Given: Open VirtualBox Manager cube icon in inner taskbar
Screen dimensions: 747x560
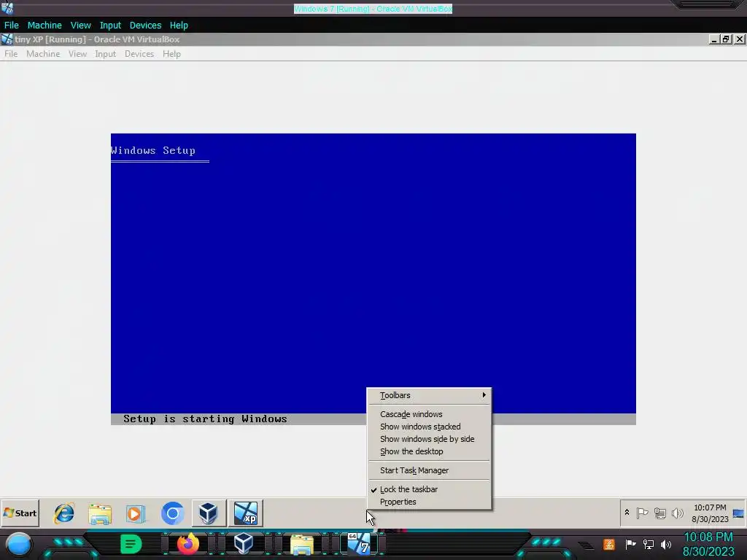Looking at the screenshot, I should [208, 513].
